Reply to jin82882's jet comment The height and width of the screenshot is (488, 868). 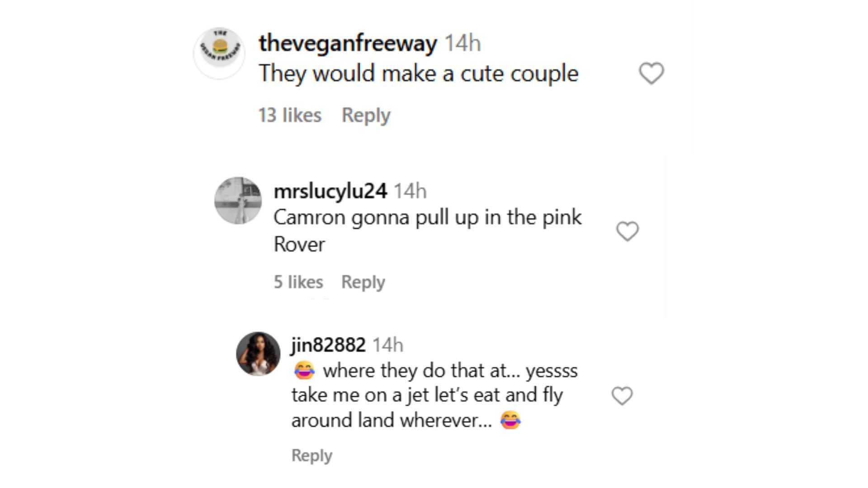311,455
